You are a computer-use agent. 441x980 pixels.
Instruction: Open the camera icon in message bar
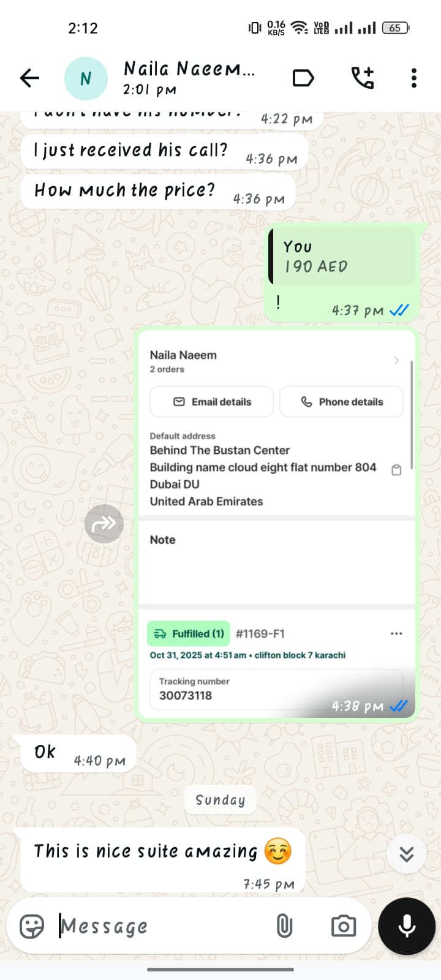(344, 926)
